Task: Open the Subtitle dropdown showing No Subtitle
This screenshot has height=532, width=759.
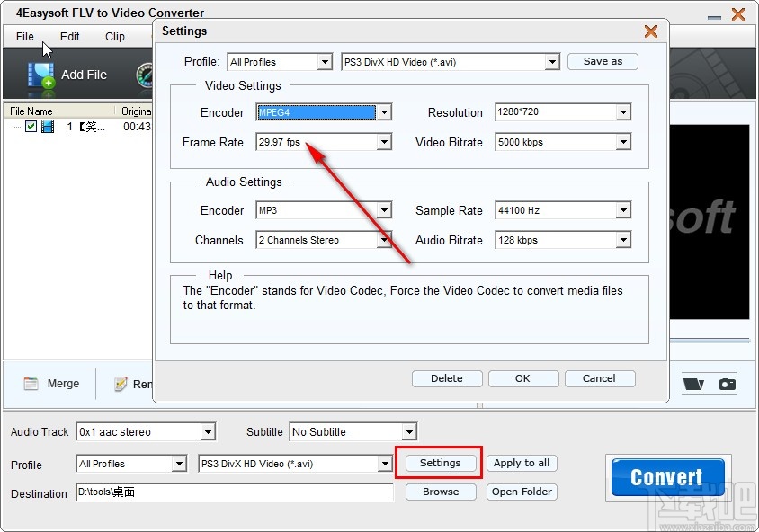Action: pyautogui.click(x=407, y=431)
